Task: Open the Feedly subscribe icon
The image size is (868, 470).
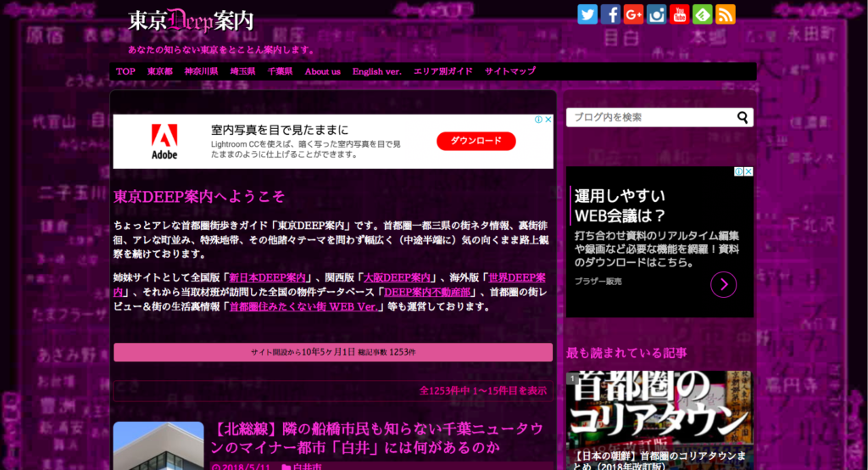Action: [x=703, y=14]
